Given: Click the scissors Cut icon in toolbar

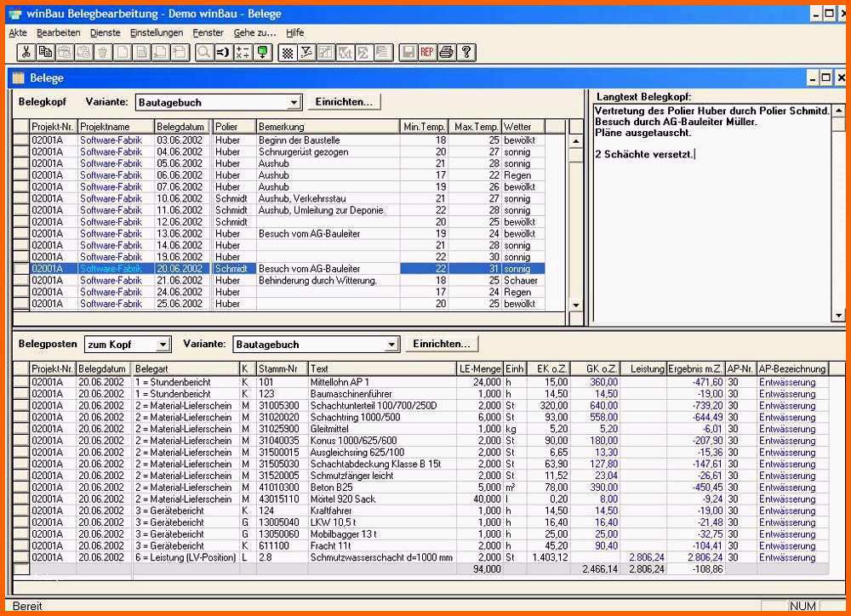Looking at the screenshot, I should (x=27, y=52).
